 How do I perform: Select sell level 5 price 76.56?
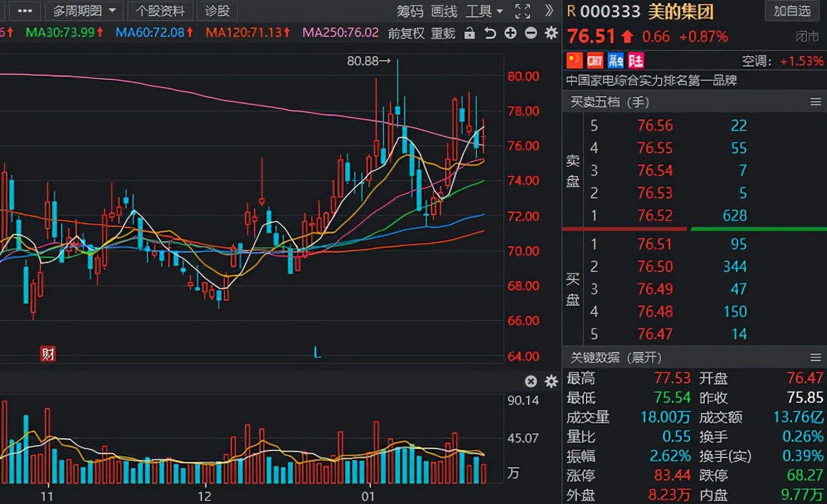(x=655, y=126)
